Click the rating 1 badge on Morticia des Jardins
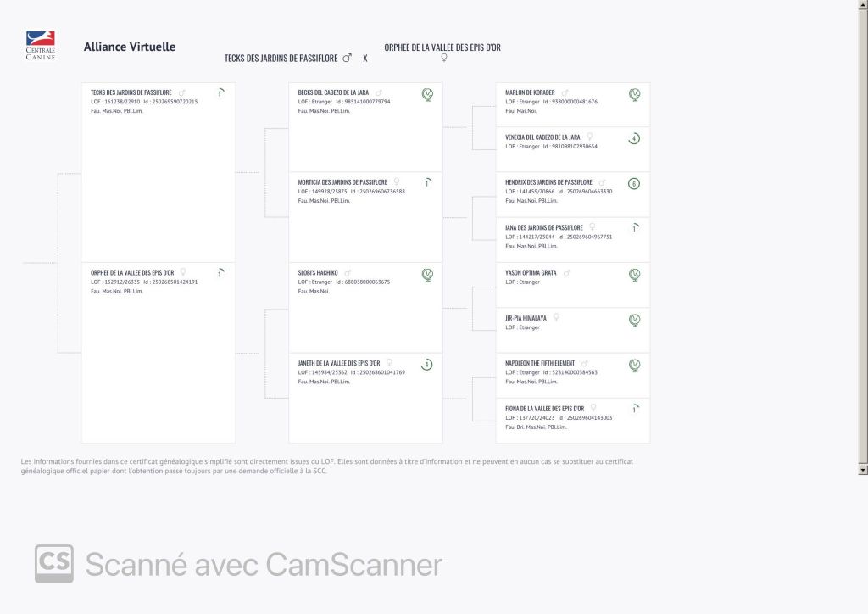 427,183
